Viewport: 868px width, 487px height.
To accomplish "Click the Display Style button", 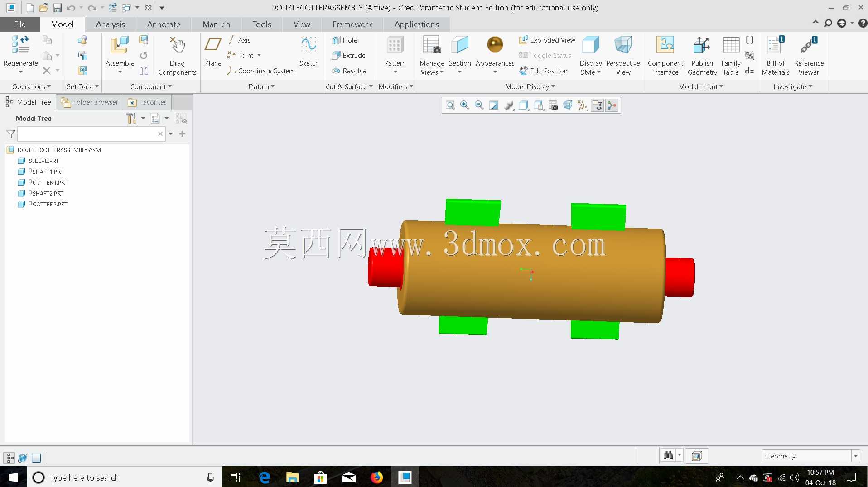I will pyautogui.click(x=591, y=55).
